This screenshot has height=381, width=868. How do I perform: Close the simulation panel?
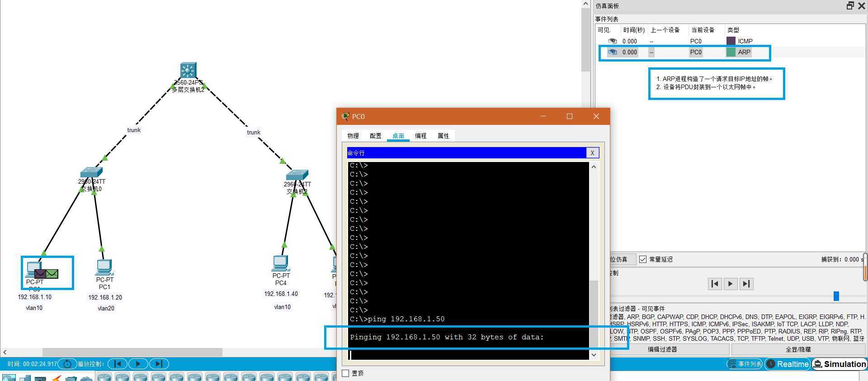point(862,5)
